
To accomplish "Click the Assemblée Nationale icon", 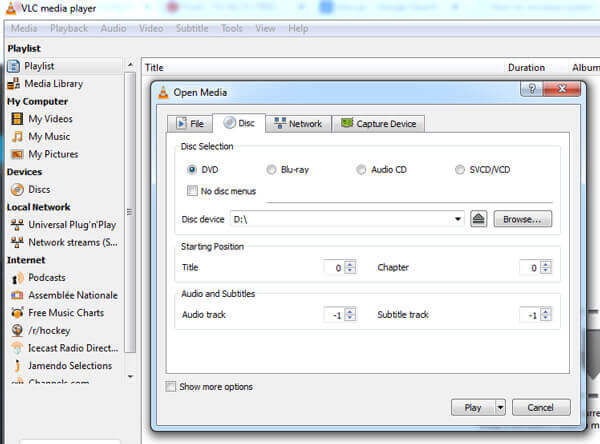I will pyautogui.click(x=17, y=295).
